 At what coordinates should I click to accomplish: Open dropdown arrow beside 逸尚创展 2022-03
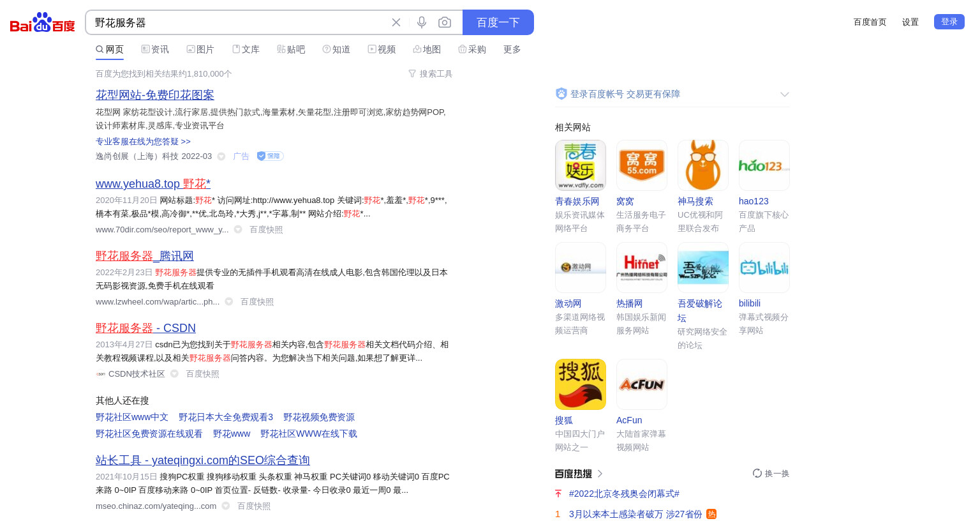221,156
